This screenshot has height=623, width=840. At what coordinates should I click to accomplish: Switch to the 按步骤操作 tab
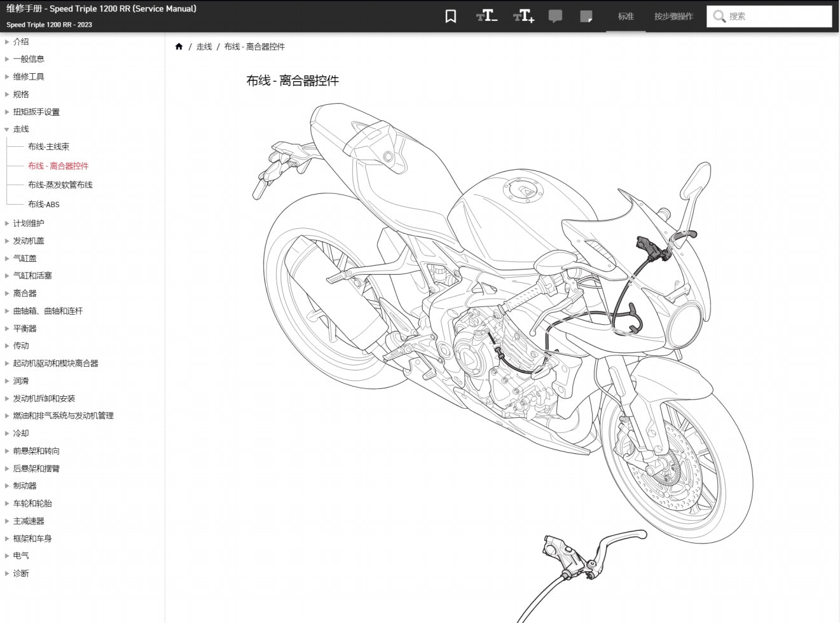click(x=673, y=17)
